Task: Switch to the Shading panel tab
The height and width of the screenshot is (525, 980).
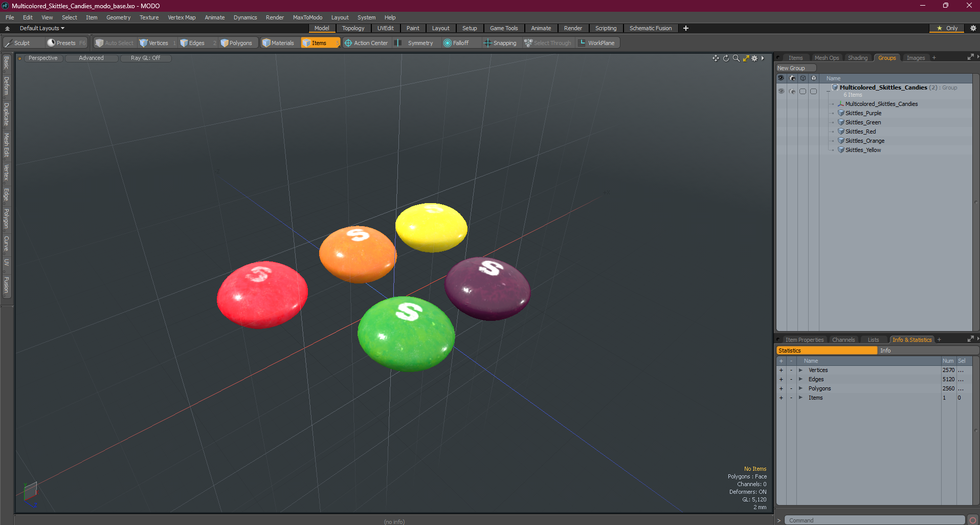Action: point(858,58)
